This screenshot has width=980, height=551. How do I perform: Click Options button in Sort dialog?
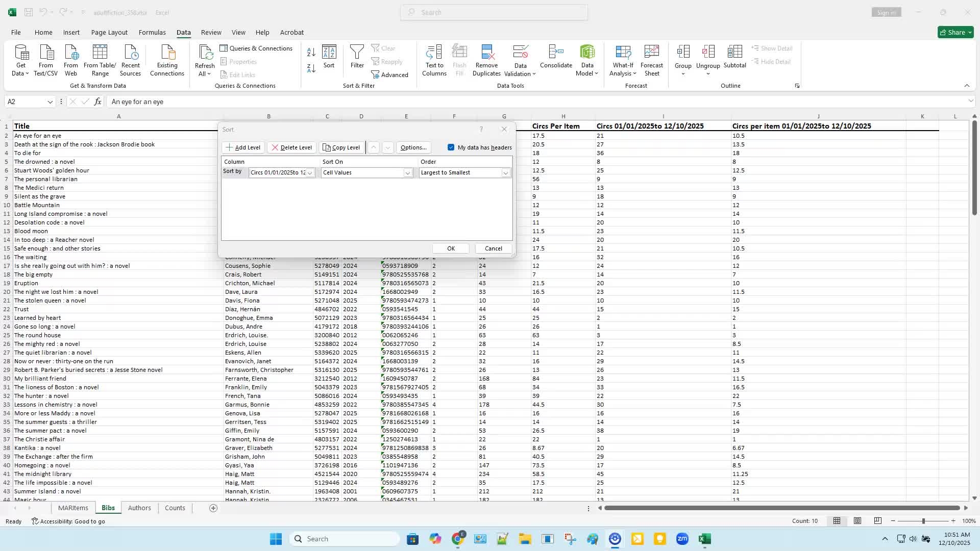[413, 147]
